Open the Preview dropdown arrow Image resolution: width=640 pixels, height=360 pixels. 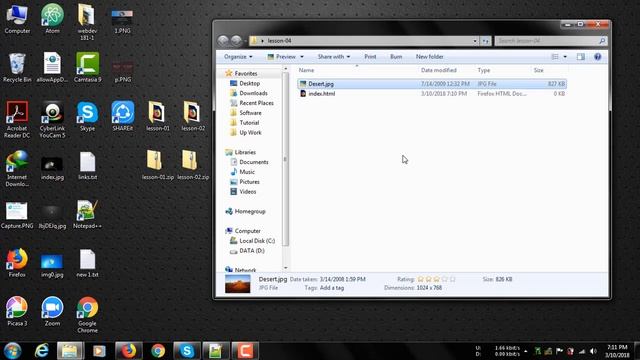tap(302, 57)
